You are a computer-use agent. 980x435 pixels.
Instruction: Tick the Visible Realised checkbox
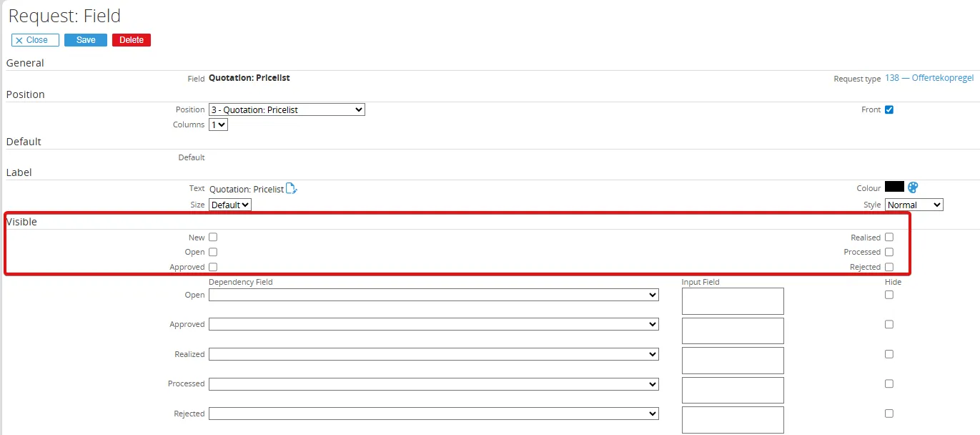(x=889, y=237)
